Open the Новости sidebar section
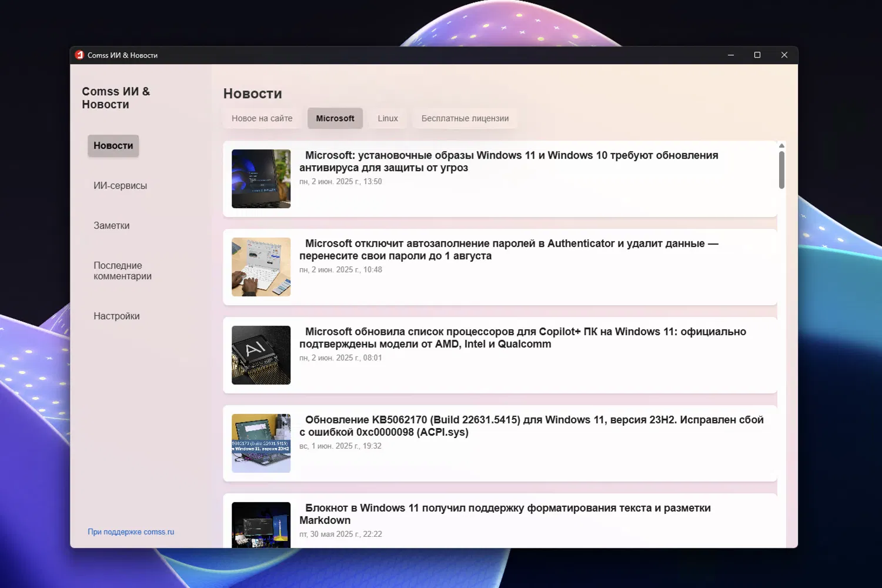The width and height of the screenshot is (882, 588). point(113,146)
